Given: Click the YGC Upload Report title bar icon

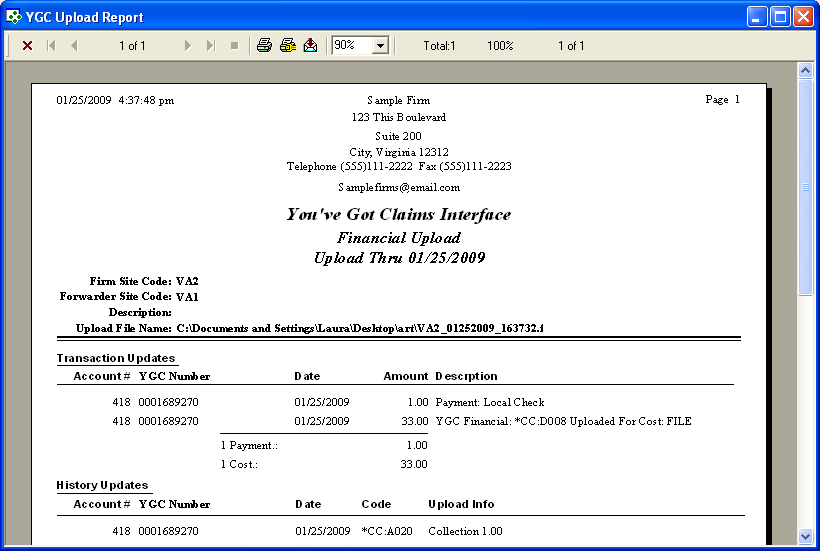Looking at the screenshot, I should point(15,17).
